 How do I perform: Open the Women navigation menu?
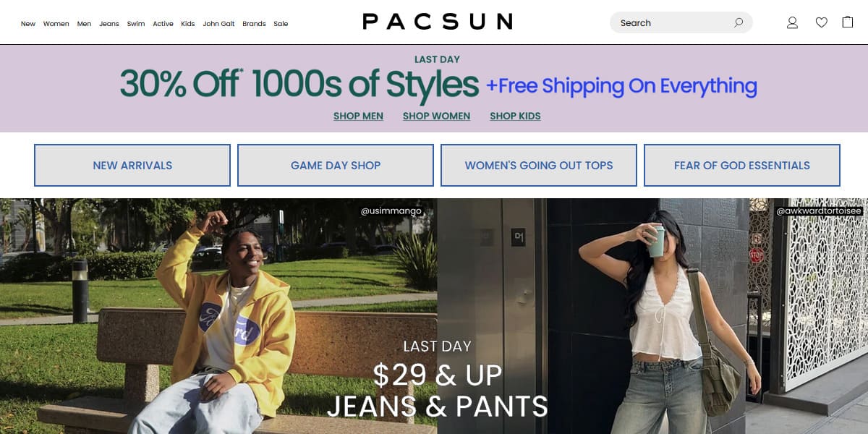tap(56, 24)
